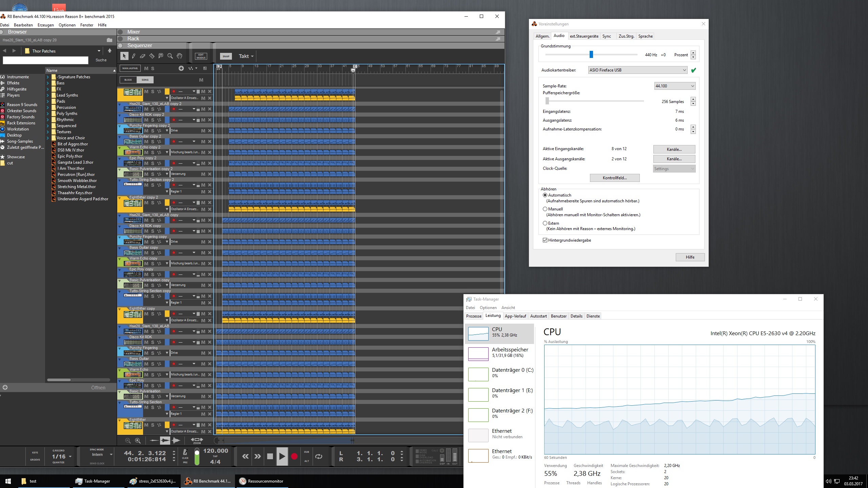Viewport: 868px width, 488px height.
Task: Select the Manuell monitoring radio button
Action: (545, 209)
